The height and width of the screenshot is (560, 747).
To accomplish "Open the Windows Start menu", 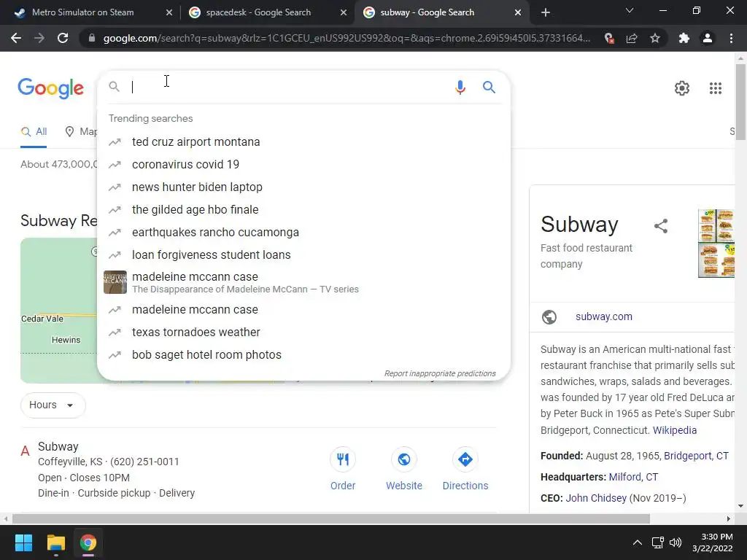I will (x=23, y=542).
